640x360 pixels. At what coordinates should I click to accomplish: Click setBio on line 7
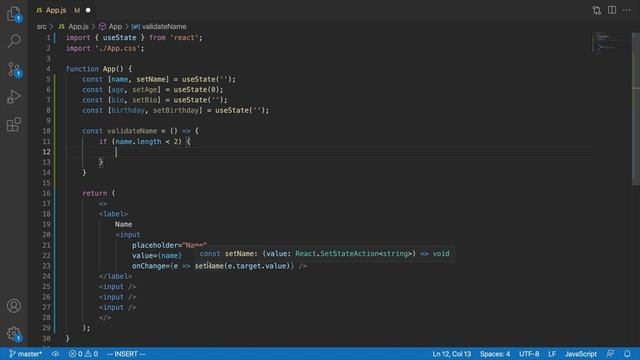pos(144,100)
